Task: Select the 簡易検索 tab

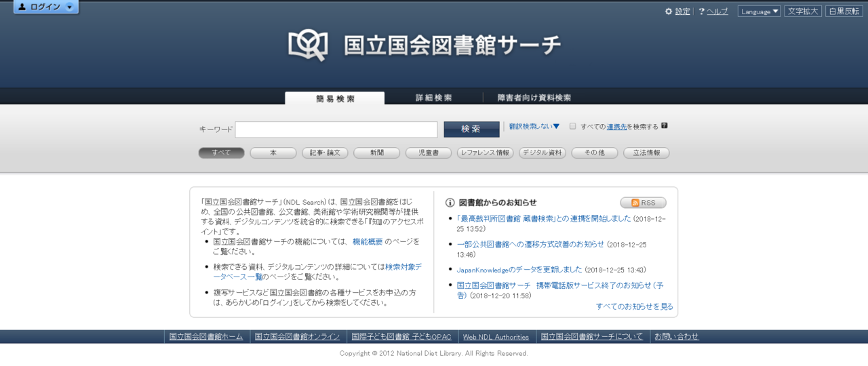Action: coord(335,98)
